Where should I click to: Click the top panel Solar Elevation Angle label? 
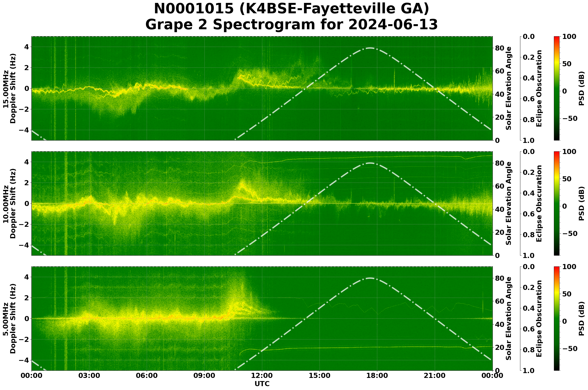(x=509, y=88)
